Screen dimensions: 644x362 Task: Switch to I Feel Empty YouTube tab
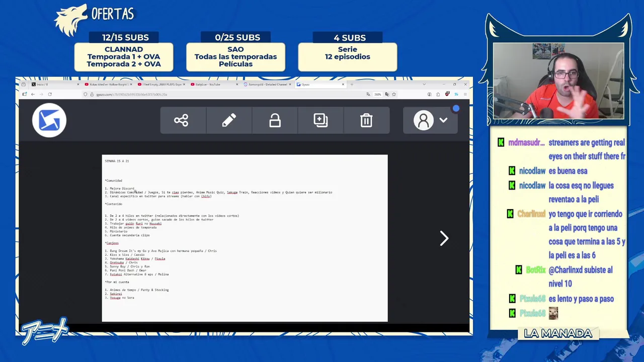[161, 84]
